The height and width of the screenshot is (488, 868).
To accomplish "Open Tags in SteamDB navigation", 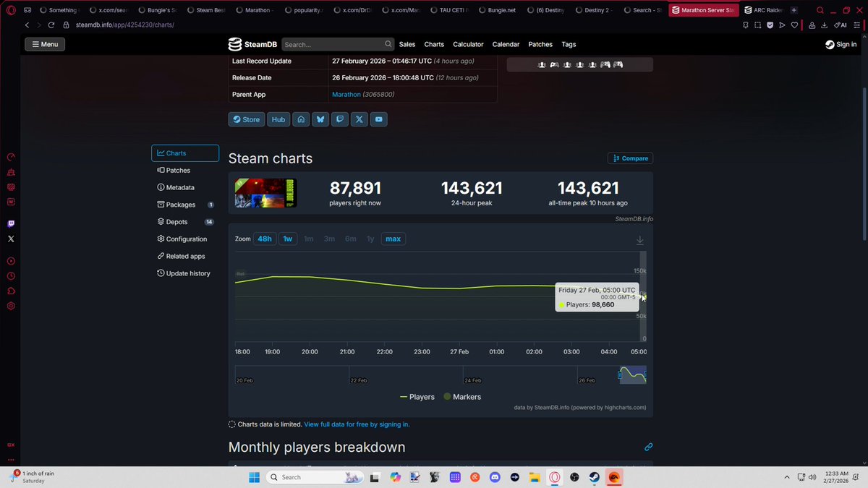I will click(x=569, y=44).
